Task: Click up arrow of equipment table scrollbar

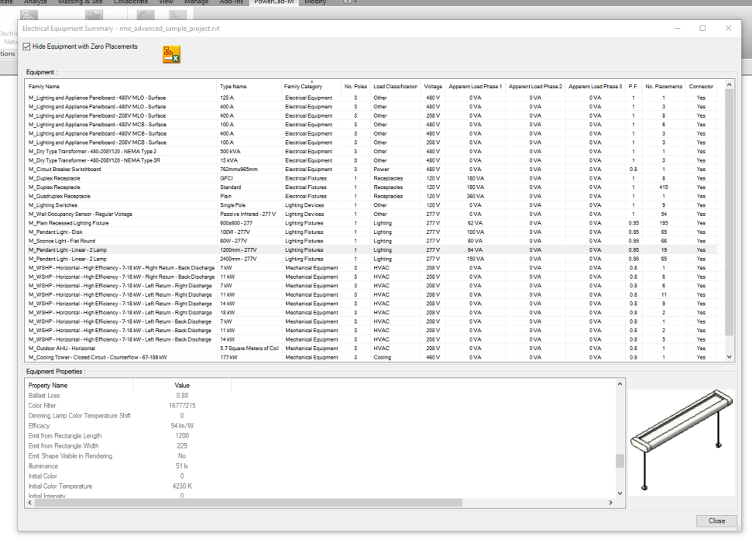Action: click(729, 84)
